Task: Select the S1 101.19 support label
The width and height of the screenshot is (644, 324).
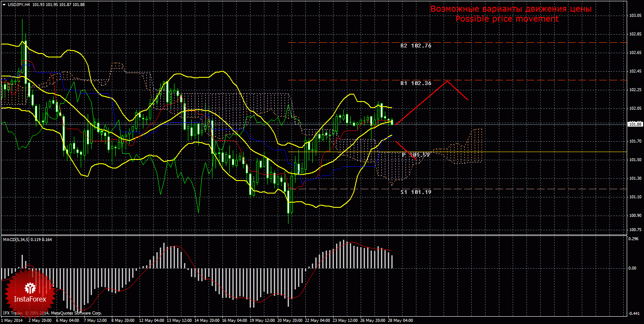Action: click(416, 191)
